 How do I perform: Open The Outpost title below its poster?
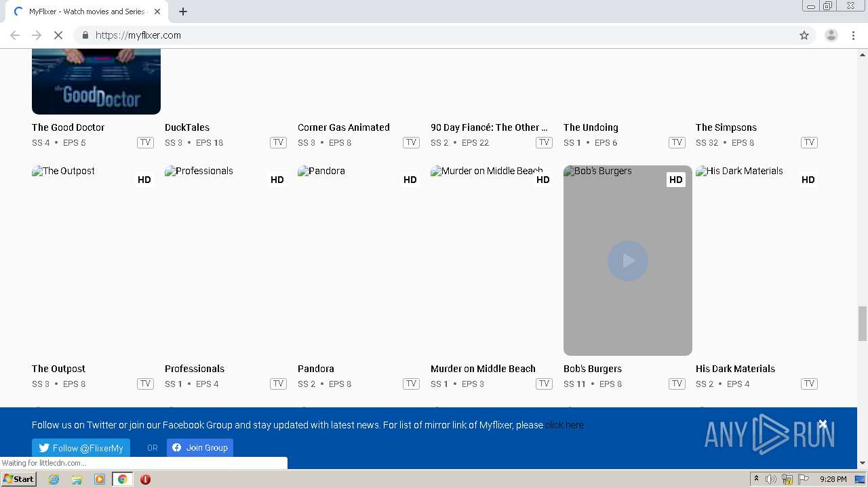pyautogui.click(x=58, y=369)
